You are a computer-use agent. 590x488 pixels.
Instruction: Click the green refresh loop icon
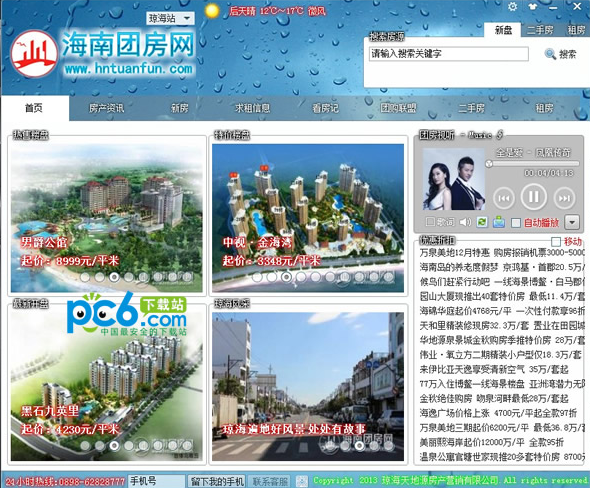coord(482,222)
